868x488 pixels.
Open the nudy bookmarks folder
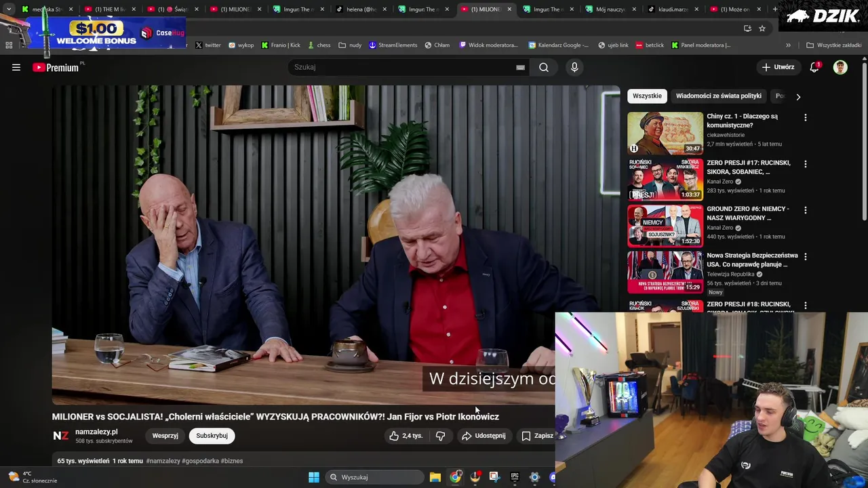pyautogui.click(x=351, y=45)
